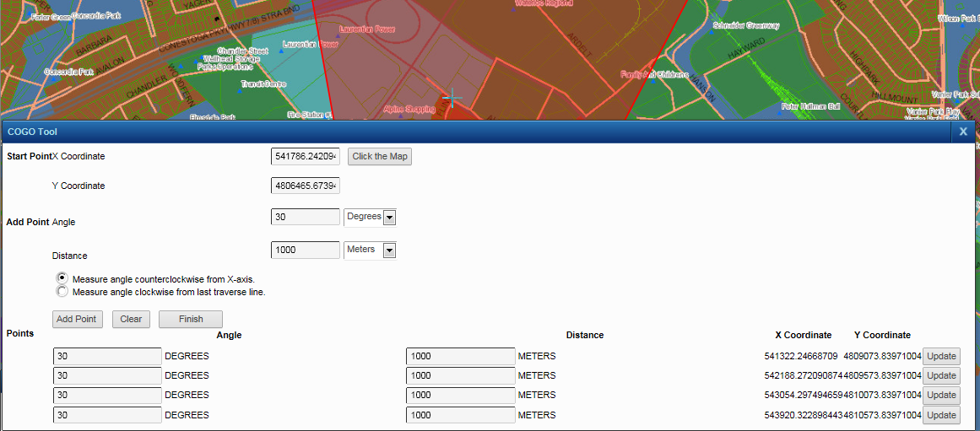Click the second row distance field
Viewport: 980px width, 431px height.
pos(460,375)
